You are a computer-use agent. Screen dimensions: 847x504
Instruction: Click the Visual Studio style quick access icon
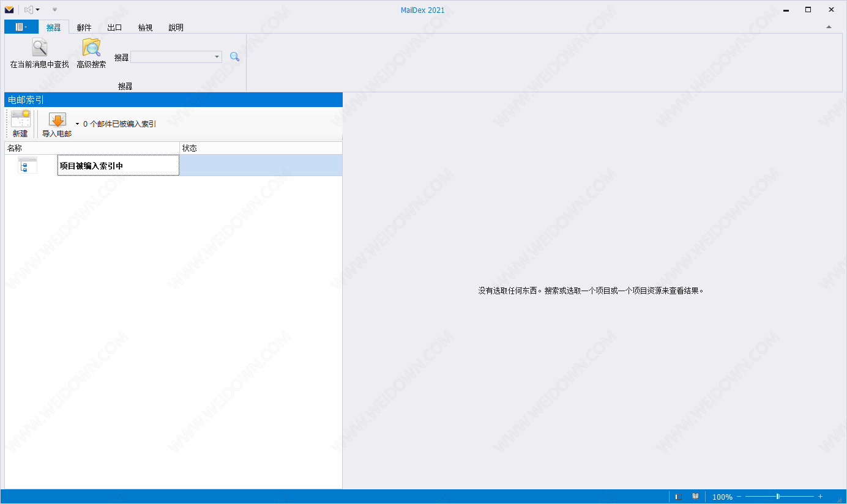tap(28, 10)
